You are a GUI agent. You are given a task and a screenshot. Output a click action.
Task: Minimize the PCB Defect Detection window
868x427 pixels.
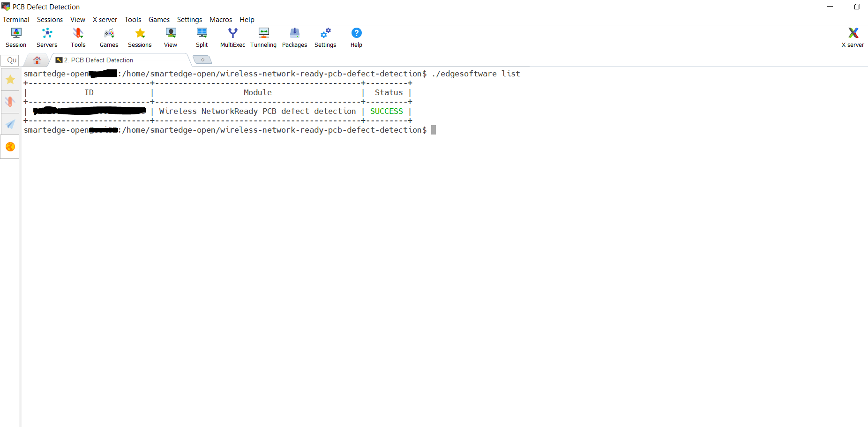point(830,7)
